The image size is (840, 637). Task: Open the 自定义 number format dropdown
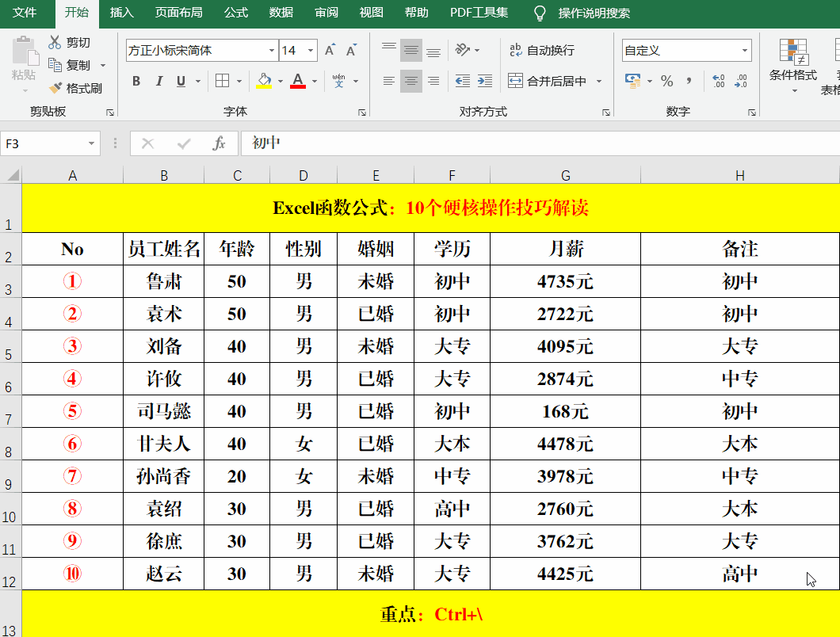tap(743, 50)
